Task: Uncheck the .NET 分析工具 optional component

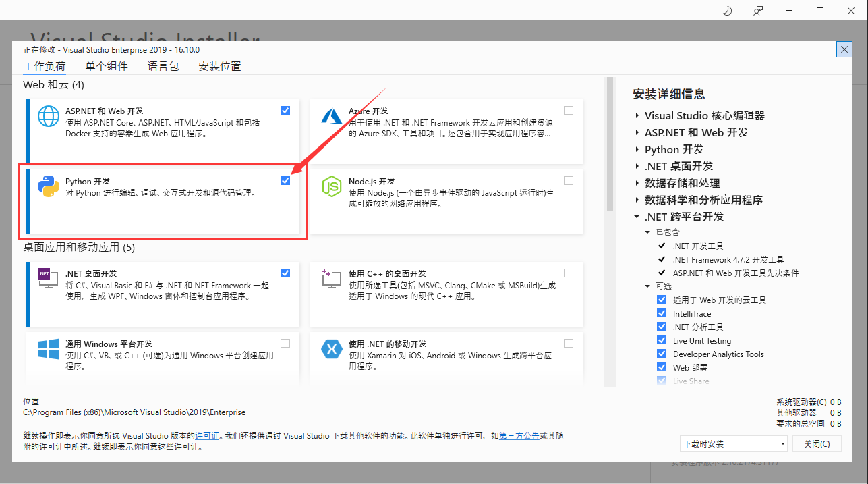Action: coord(662,327)
